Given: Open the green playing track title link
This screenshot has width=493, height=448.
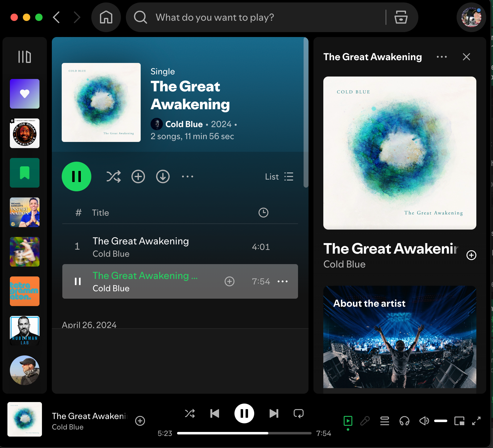Looking at the screenshot, I should click(x=145, y=276).
